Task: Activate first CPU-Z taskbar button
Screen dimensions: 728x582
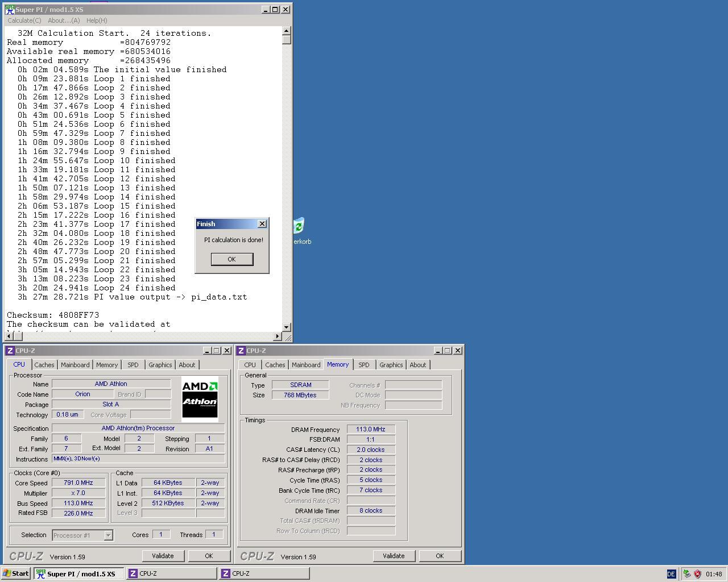Action: [x=171, y=573]
